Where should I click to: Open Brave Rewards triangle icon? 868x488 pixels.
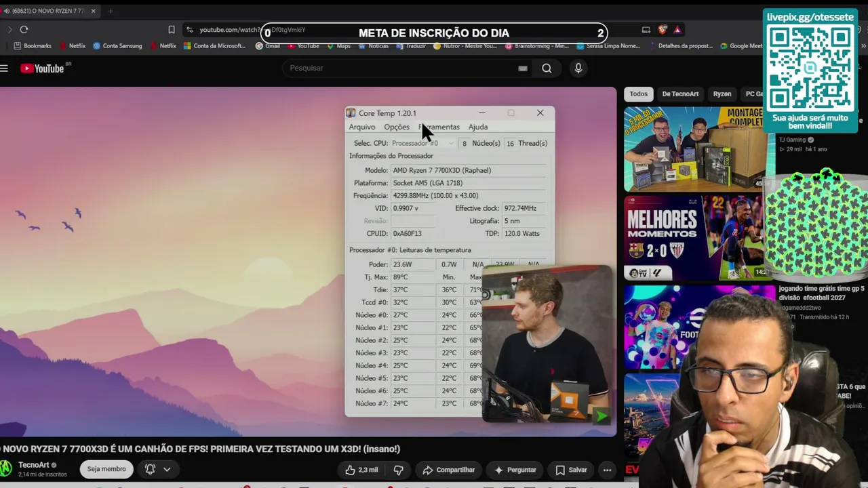coord(677,30)
